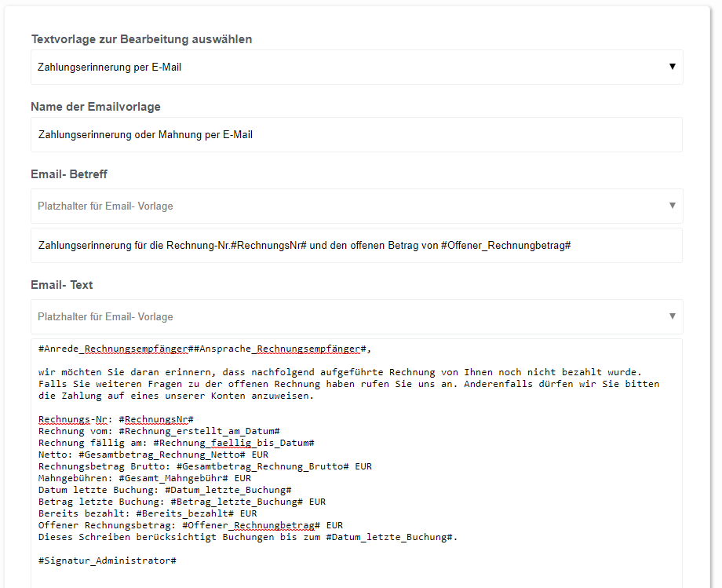722x588 pixels.
Task: Click the Email-Betreff subject text field
Action: [x=357, y=246]
